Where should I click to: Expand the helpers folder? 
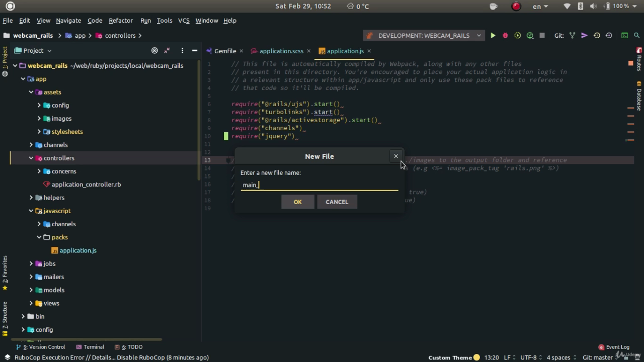click(x=31, y=198)
